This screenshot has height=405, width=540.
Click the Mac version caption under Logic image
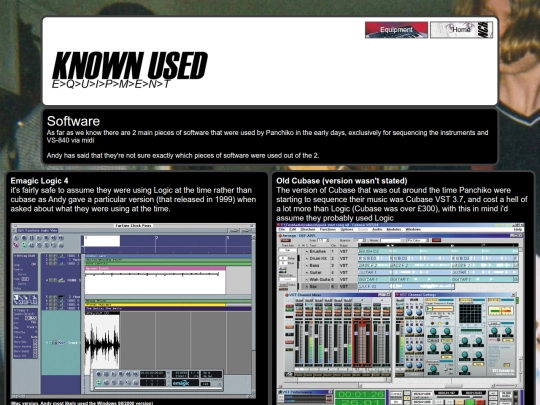pyautogui.click(x=82, y=403)
